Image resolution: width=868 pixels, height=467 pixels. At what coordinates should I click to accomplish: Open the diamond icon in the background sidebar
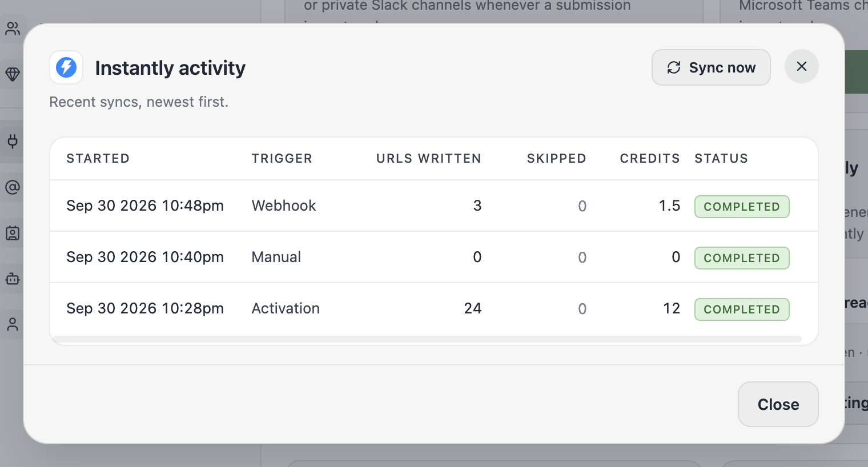click(13, 74)
